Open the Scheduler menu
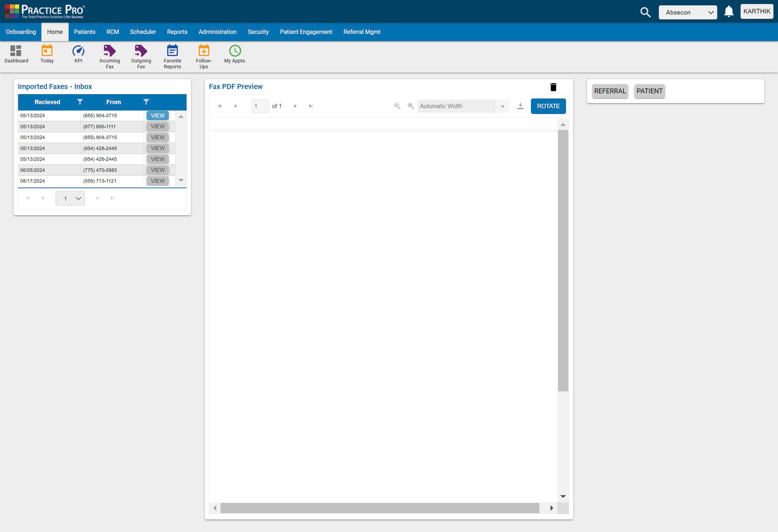Image resolution: width=778 pixels, height=532 pixels. pos(143,32)
